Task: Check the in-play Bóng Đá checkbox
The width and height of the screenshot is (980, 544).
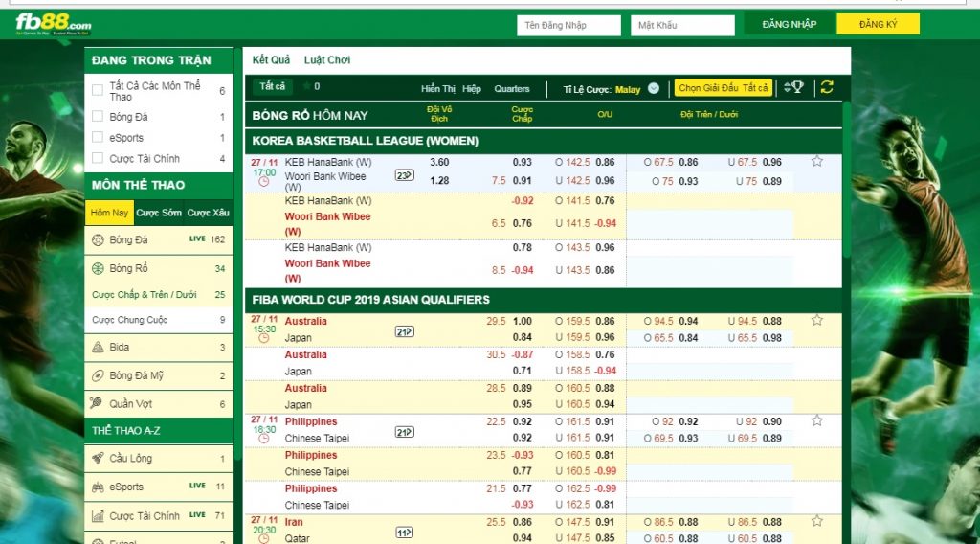Action: [x=98, y=116]
